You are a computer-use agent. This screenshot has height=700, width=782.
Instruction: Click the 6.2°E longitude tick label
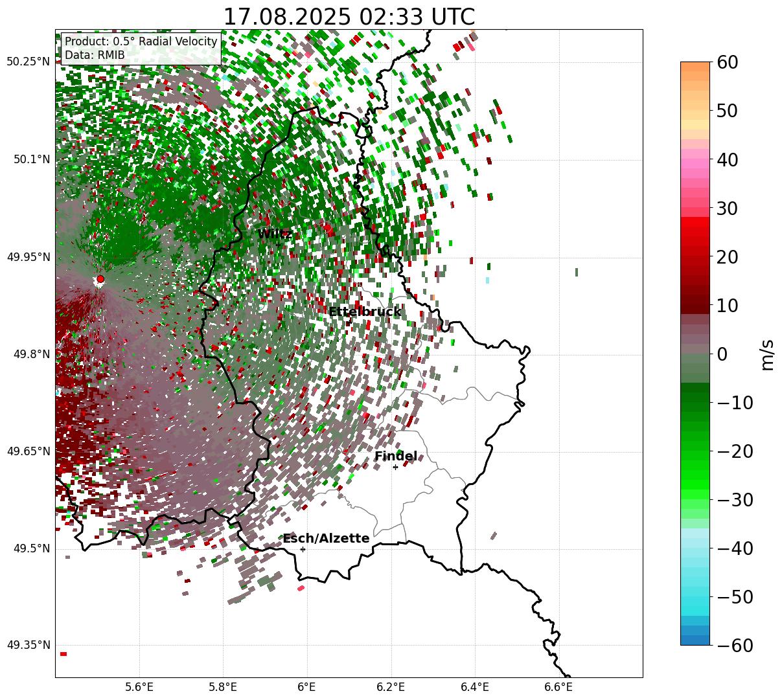(x=391, y=687)
